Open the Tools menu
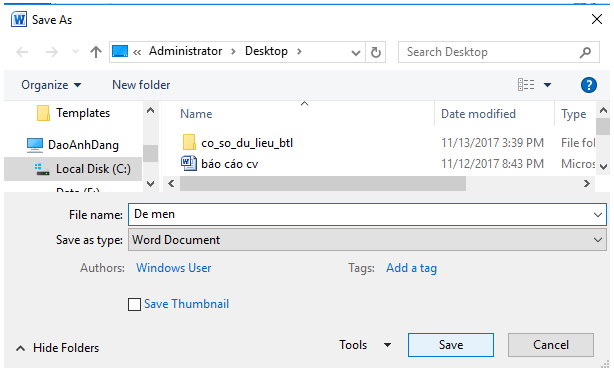 365,345
